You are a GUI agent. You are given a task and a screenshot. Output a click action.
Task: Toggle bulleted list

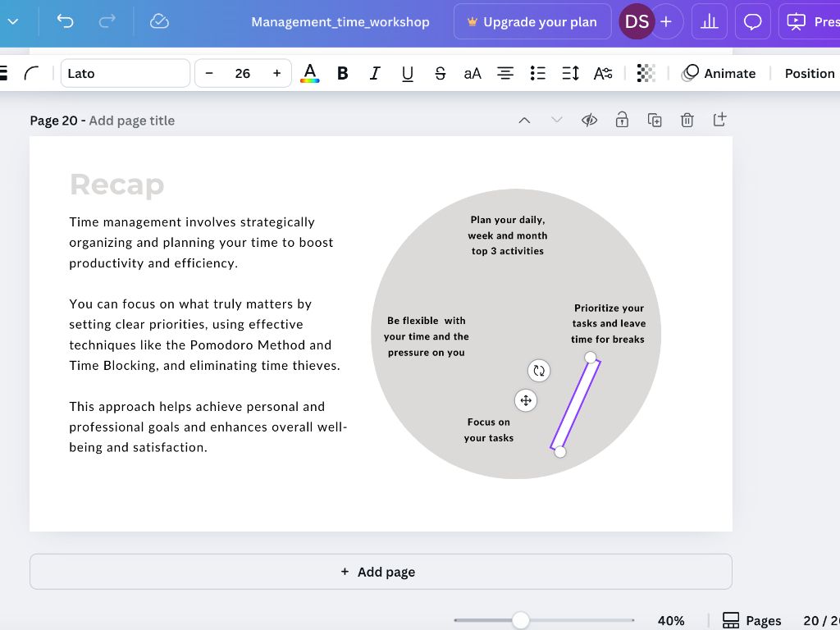click(x=537, y=73)
